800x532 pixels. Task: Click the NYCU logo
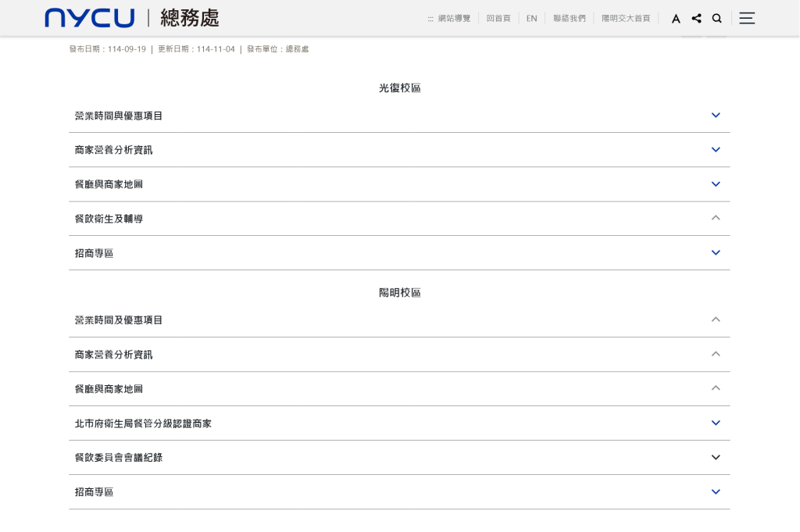89,18
